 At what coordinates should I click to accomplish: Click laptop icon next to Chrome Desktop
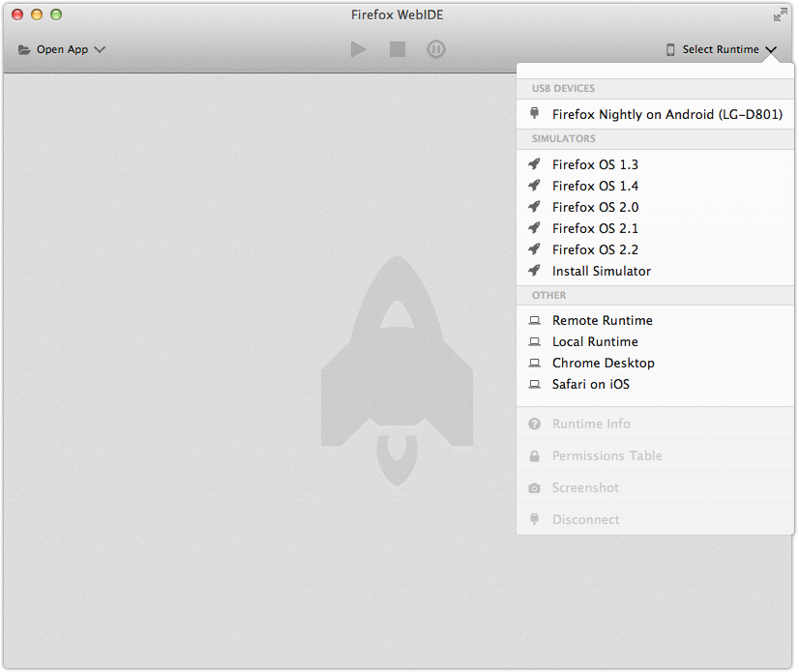(534, 364)
